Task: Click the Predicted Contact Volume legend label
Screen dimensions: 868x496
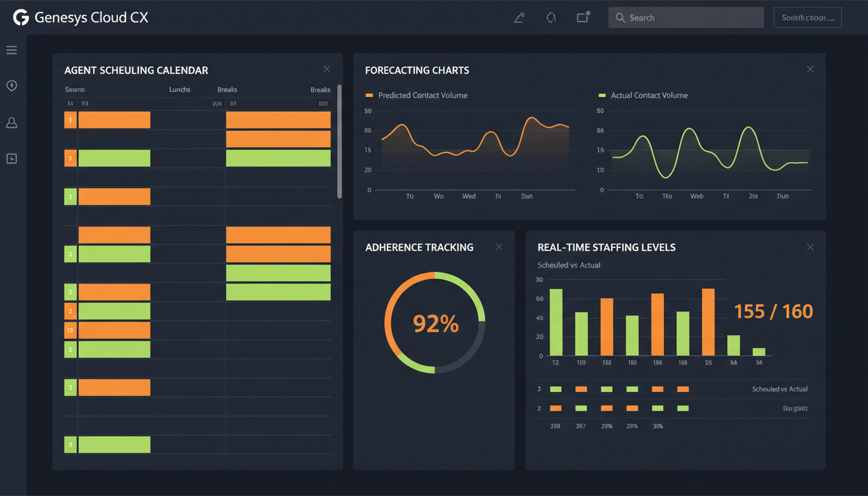Action: coord(423,96)
